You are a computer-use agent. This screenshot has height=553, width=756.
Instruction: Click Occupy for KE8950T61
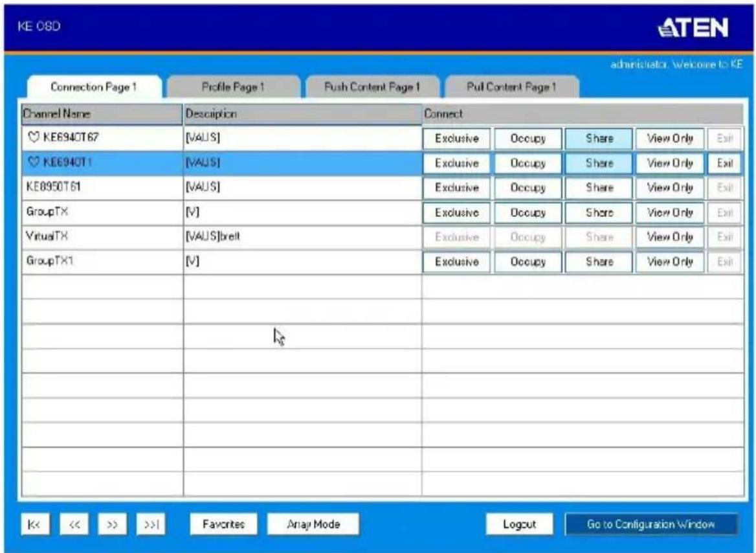pos(528,188)
